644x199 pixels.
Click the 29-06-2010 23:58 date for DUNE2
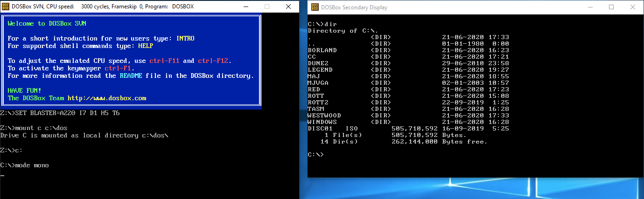476,63
